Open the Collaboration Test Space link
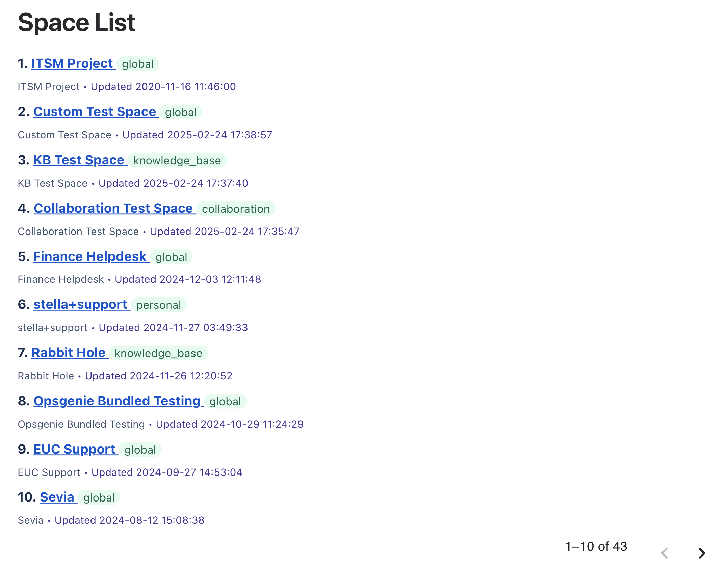728x569 pixels. [x=113, y=208]
